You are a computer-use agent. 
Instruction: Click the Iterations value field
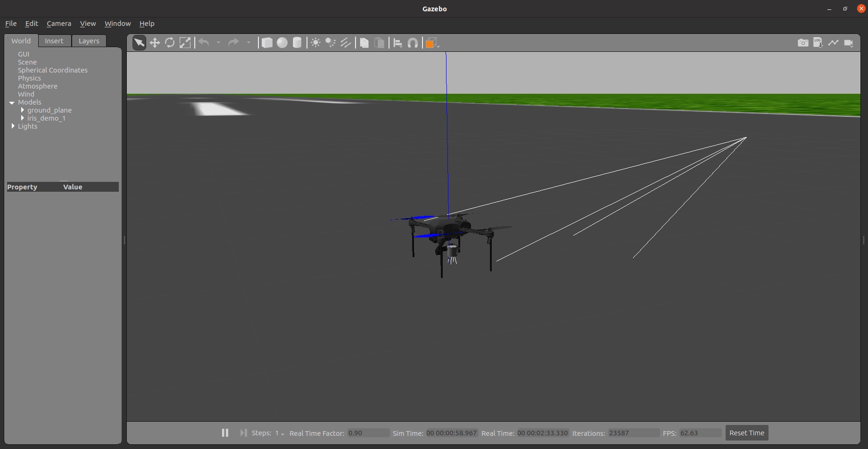pyautogui.click(x=634, y=433)
